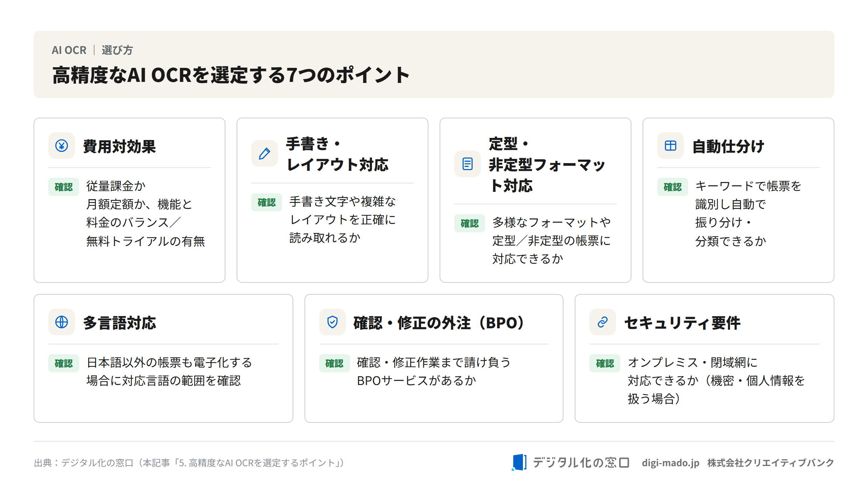Click the セキュリティ要件 heading
The width and height of the screenshot is (868, 504).
(682, 323)
